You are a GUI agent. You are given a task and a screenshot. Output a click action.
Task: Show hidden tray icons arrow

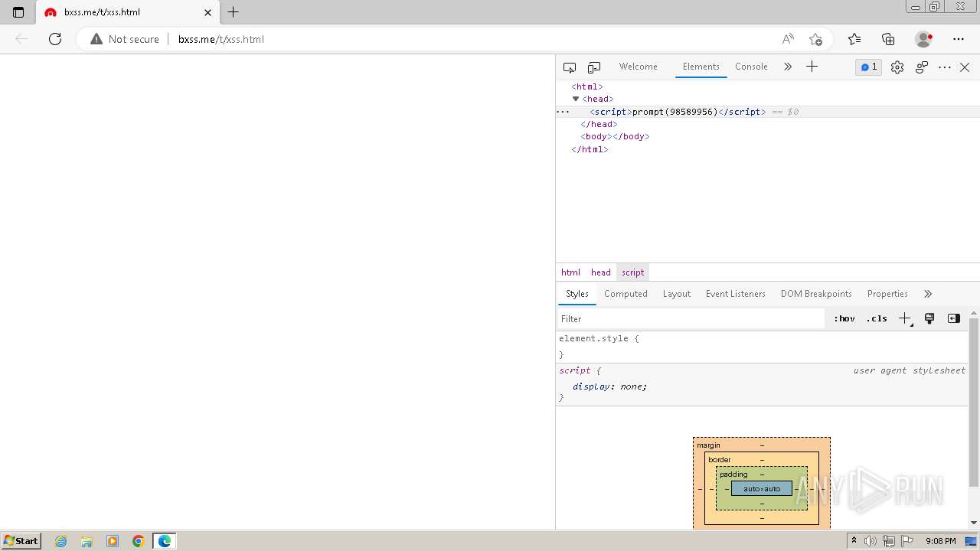pyautogui.click(x=854, y=541)
